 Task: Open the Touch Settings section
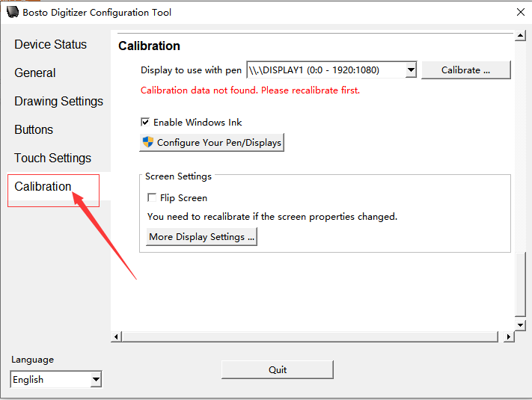click(52, 158)
